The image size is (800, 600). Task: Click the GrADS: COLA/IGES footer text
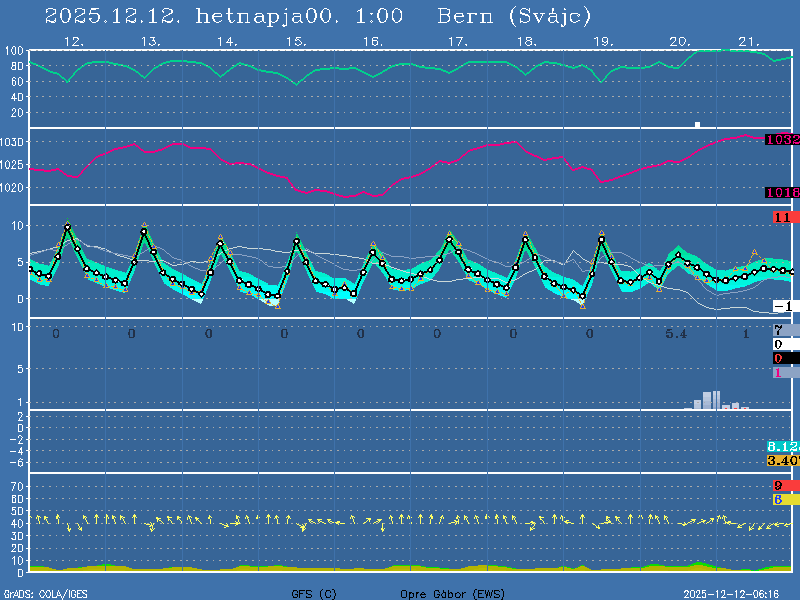[x=45, y=593]
